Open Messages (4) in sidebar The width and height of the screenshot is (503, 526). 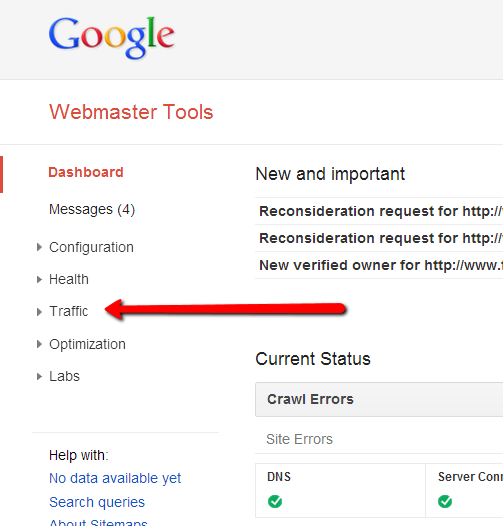(92, 209)
